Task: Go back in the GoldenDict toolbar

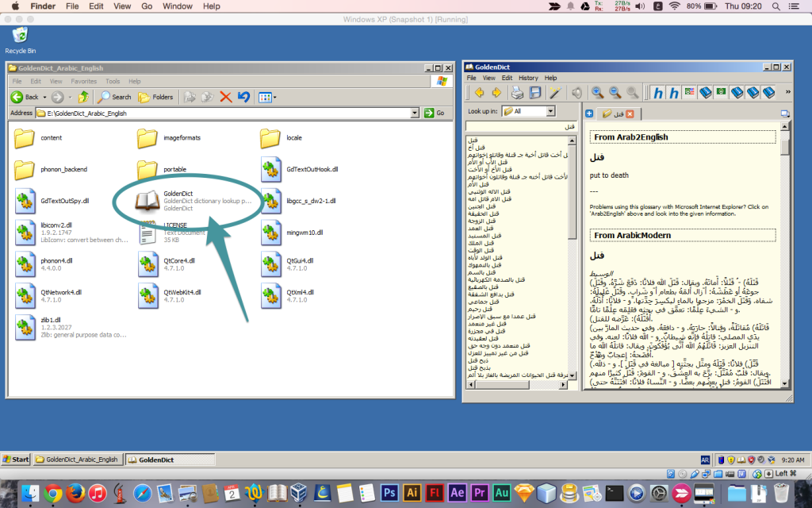Action: point(479,93)
